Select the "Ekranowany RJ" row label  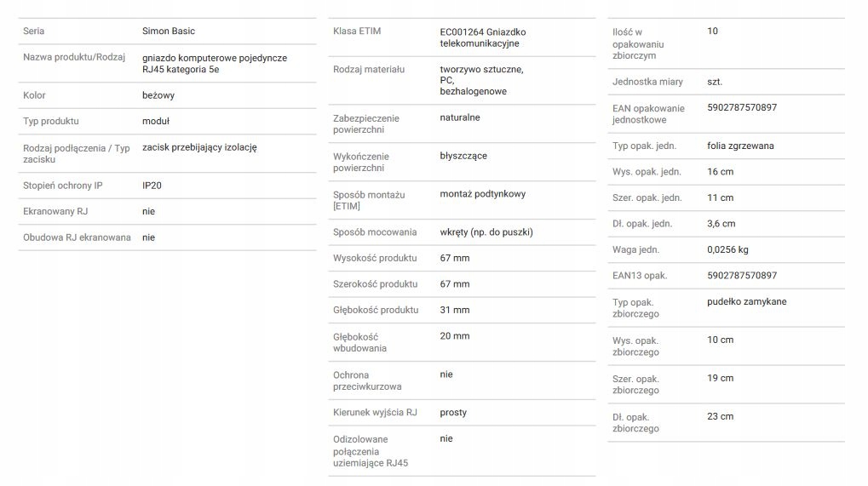point(55,211)
